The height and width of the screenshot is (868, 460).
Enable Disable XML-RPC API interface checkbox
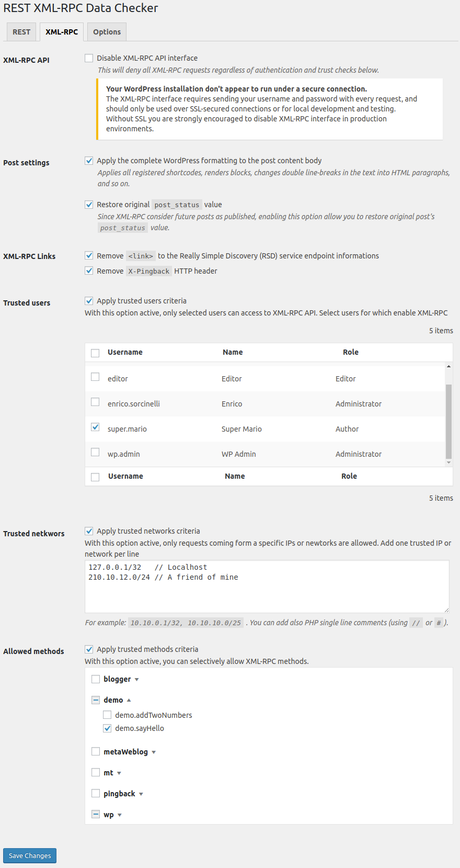tap(89, 58)
